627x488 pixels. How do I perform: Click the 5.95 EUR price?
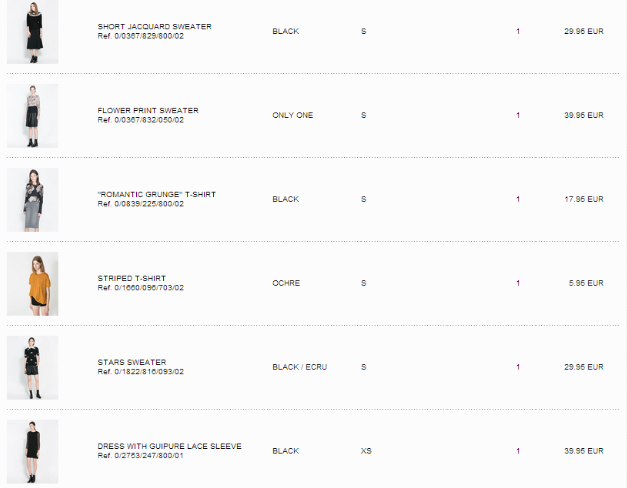586,283
